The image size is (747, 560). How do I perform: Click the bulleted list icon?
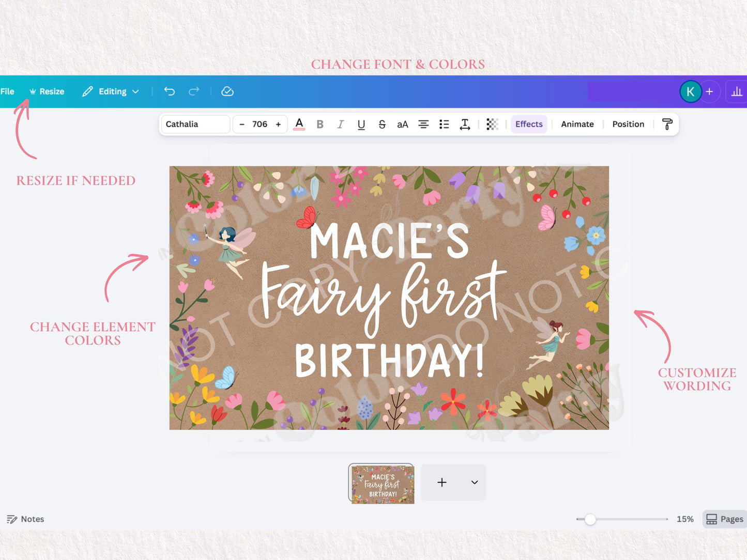[x=444, y=124]
